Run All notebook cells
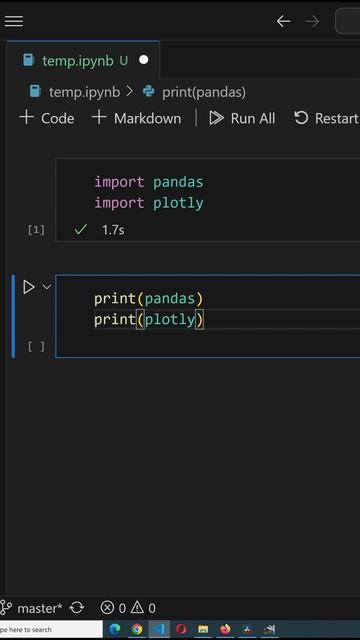The image size is (360, 640). 242,118
